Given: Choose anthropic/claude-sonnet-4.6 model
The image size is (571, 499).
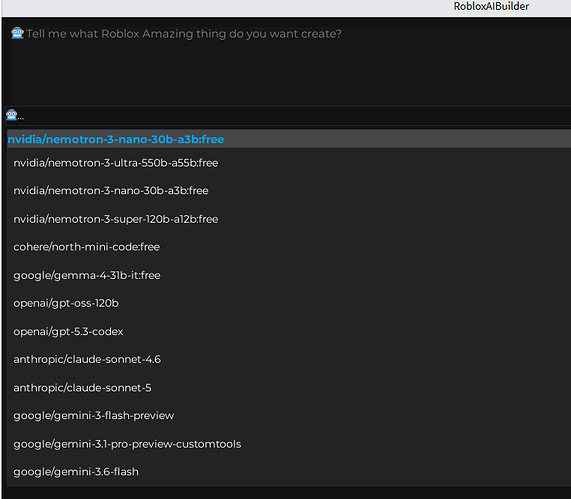Looking at the screenshot, I should click(x=289, y=359).
